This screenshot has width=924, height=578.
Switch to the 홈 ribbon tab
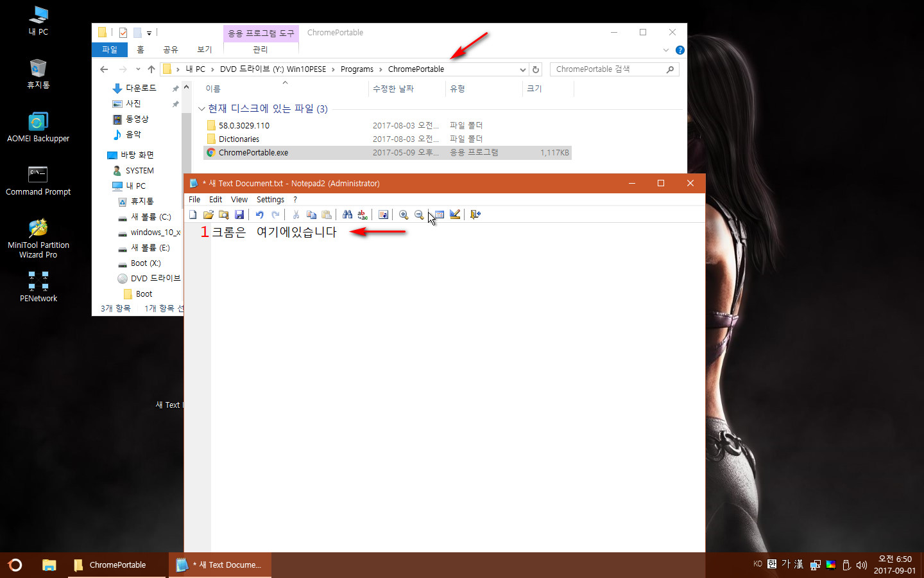tap(141, 49)
